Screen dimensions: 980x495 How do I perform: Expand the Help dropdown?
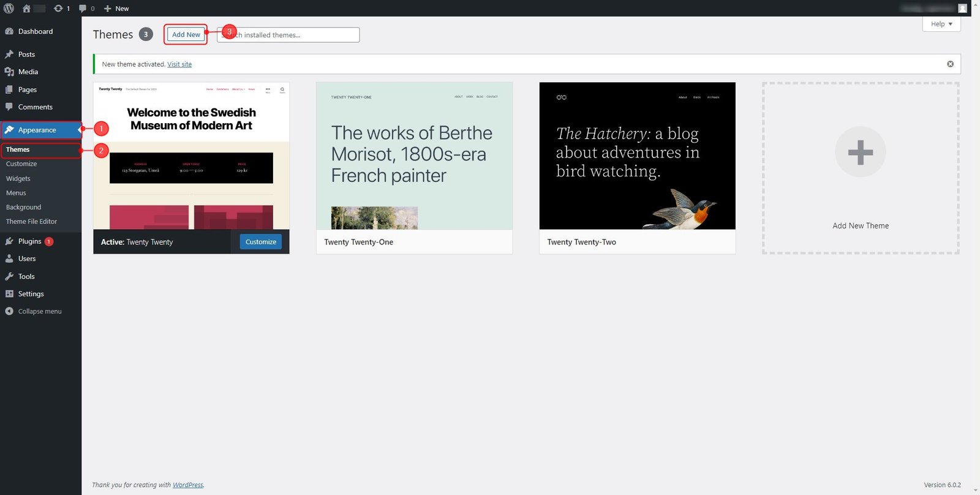tap(941, 24)
